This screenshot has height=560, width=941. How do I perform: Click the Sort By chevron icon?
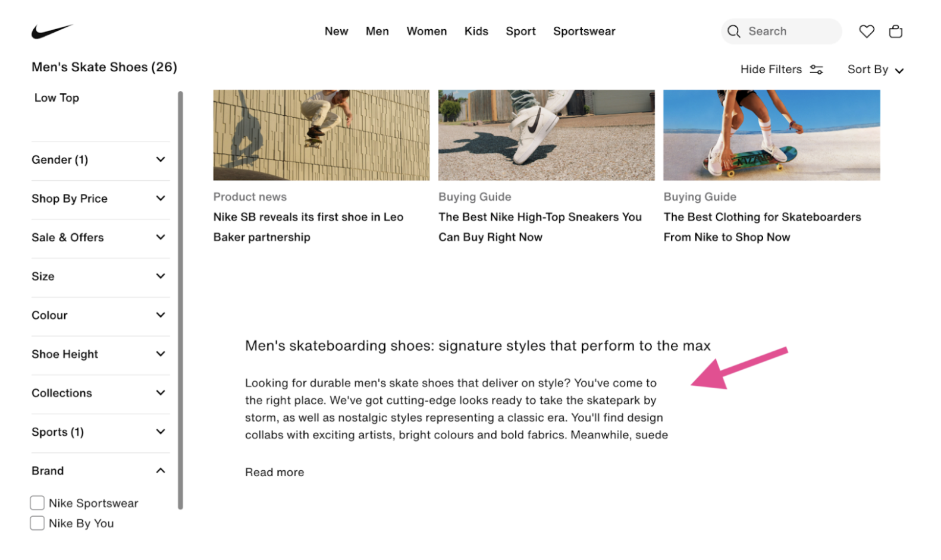(x=898, y=70)
